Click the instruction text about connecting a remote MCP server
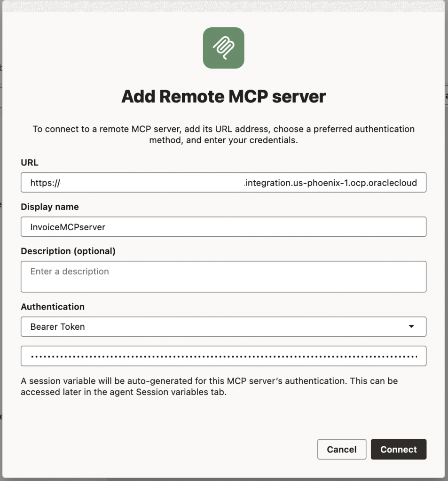This screenshot has width=448, height=481. pos(224,134)
